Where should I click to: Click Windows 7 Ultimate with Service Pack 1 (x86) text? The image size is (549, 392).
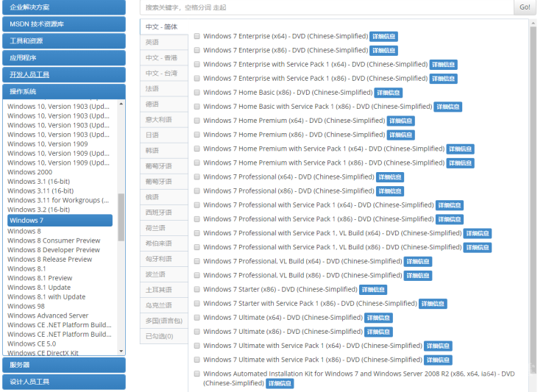tap(312, 360)
